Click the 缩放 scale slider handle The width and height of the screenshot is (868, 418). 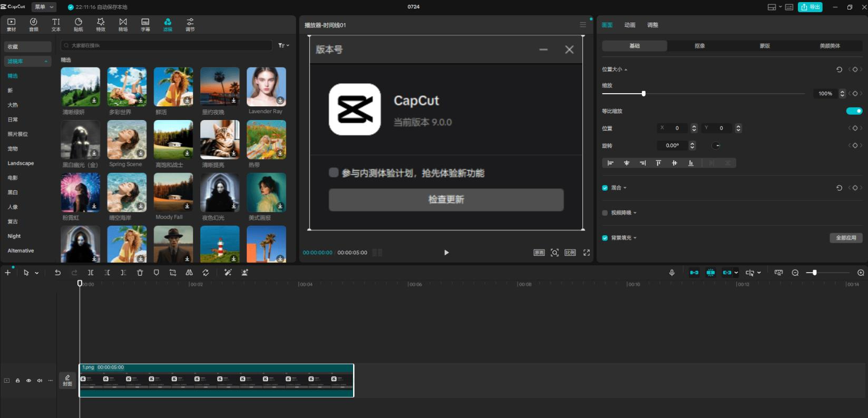tap(643, 94)
